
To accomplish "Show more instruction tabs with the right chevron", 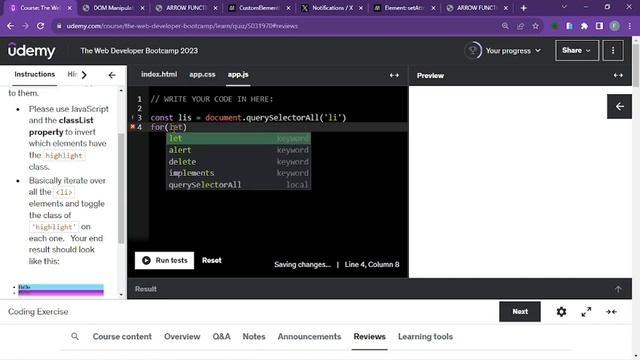I will point(84,75).
